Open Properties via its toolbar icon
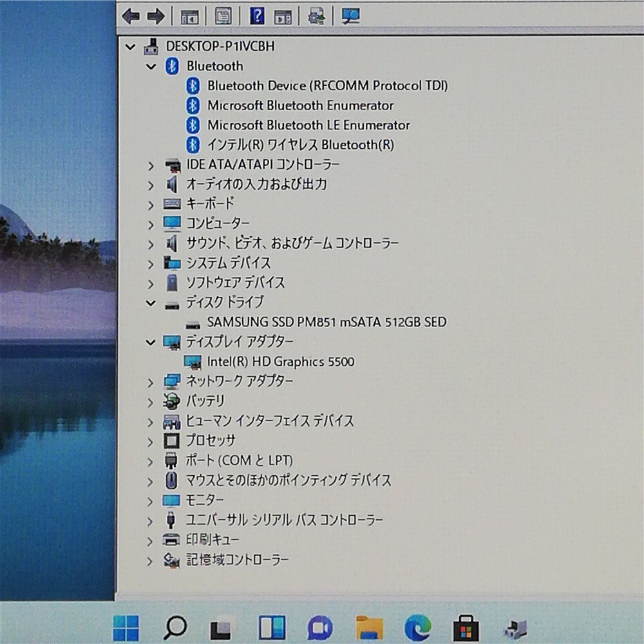Viewport: 644px width, 644px height. [224, 16]
